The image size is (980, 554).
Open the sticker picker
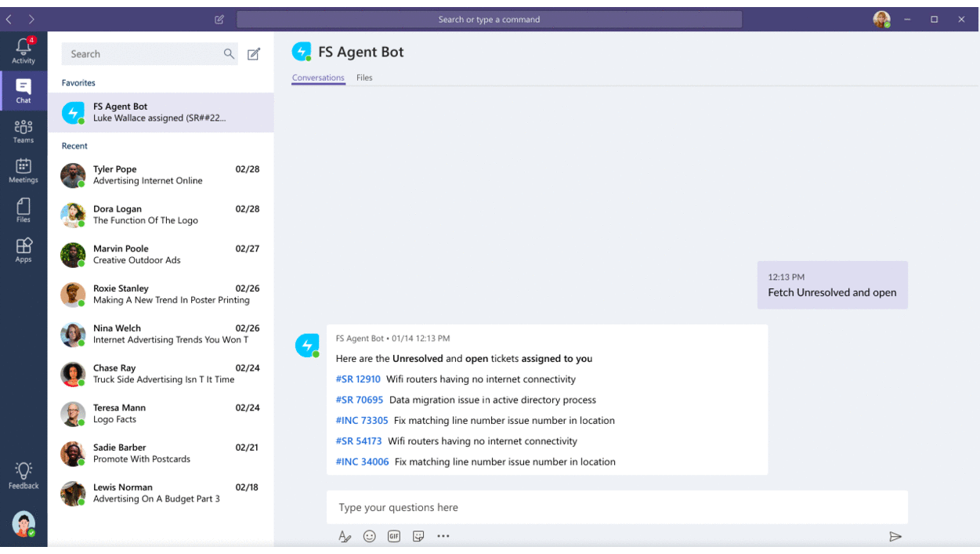pyautogui.click(x=418, y=537)
